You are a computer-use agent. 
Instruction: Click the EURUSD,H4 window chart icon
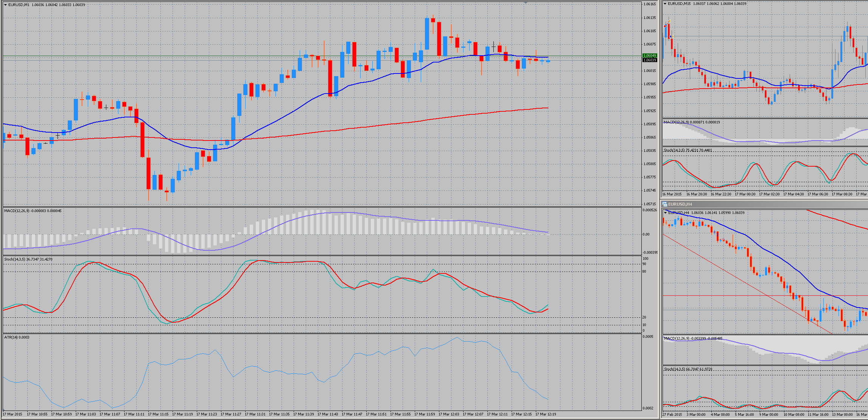(x=665, y=204)
